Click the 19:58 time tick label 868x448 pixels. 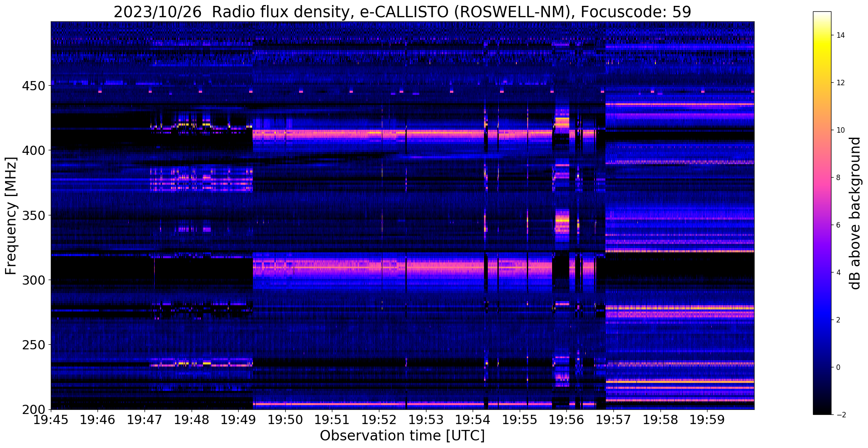[660, 419]
